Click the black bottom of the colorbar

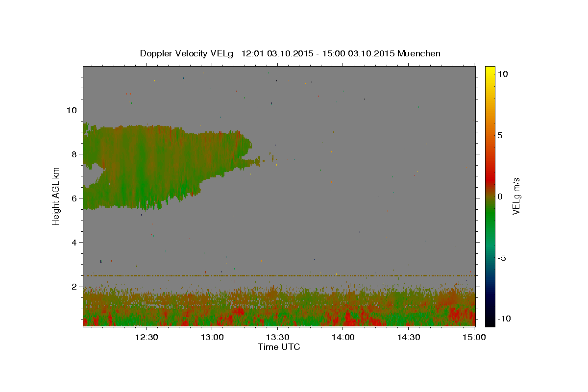tap(490, 323)
